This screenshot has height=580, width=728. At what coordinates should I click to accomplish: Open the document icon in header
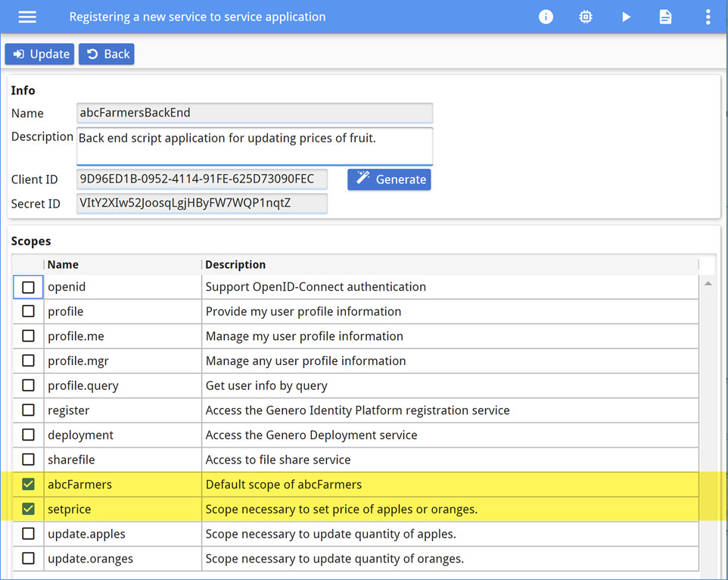(665, 17)
